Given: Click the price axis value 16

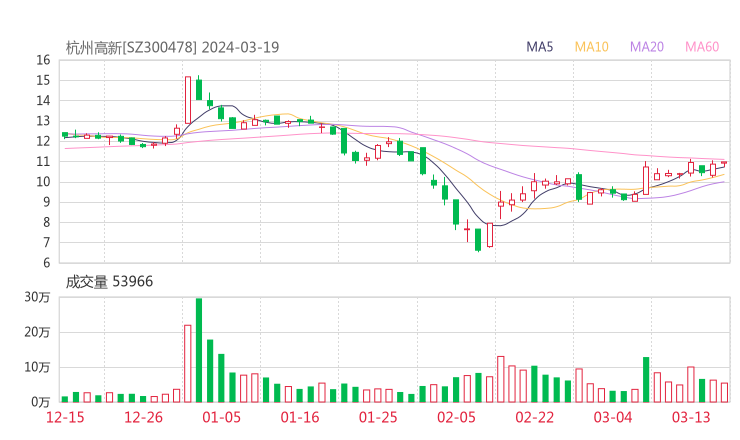Looking at the screenshot, I should point(43,60).
